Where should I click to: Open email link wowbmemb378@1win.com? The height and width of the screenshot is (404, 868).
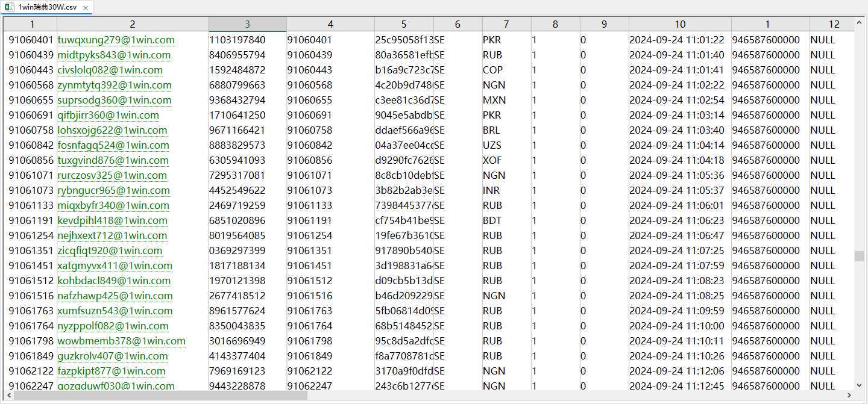[122, 341]
